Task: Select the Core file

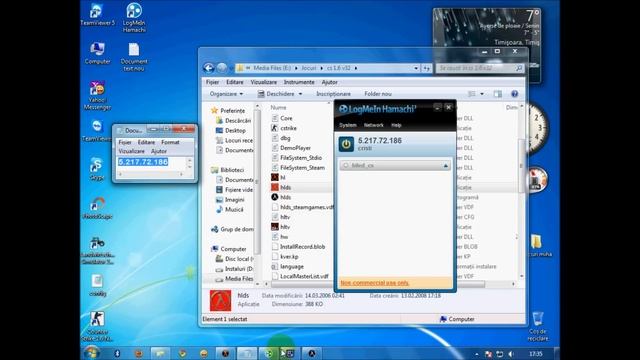Action: (282, 118)
